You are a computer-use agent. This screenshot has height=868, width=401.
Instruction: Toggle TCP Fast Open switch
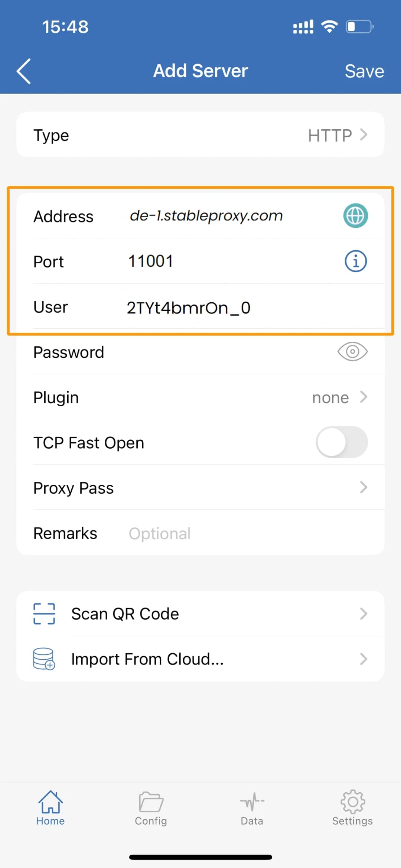(341, 442)
